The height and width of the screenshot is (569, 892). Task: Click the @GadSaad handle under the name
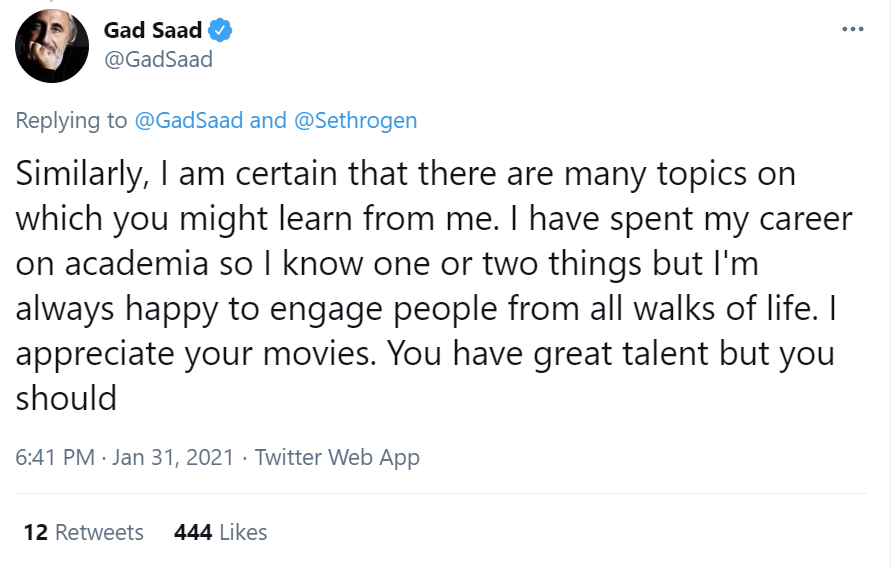point(158,59)
